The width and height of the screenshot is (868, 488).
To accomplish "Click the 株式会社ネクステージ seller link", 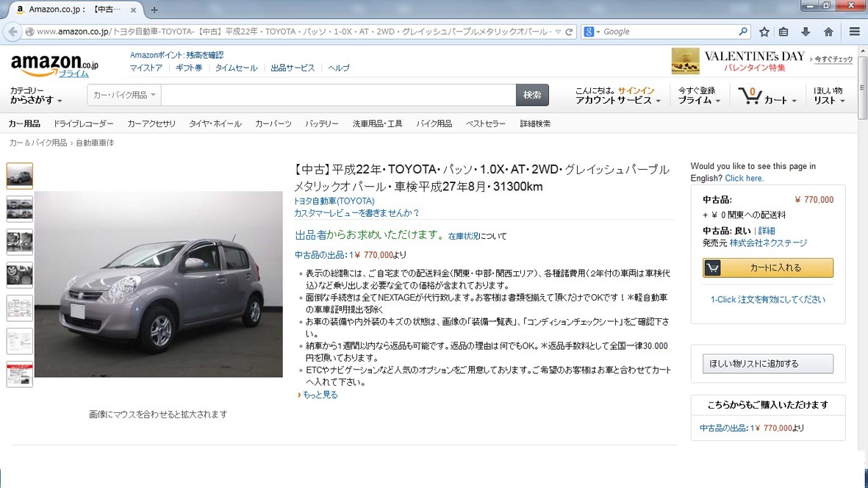I will point(768,243).
